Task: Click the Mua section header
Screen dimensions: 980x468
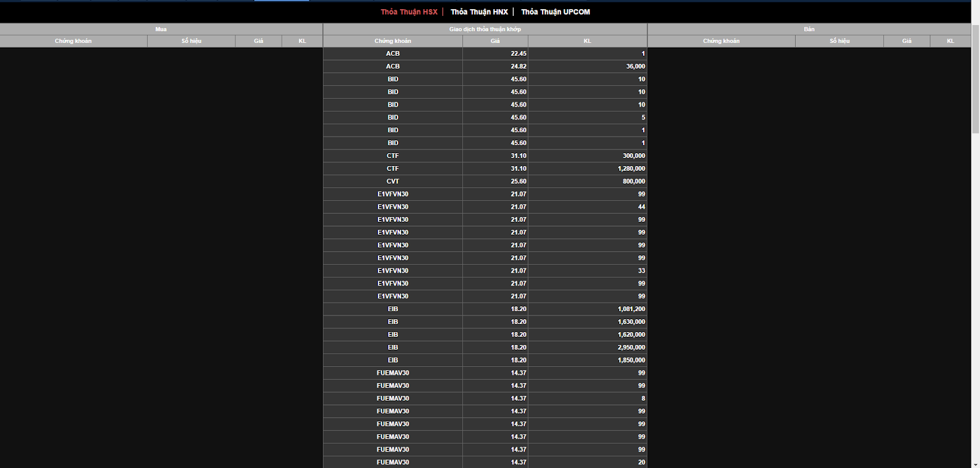Action: click(x=161, y=29)
